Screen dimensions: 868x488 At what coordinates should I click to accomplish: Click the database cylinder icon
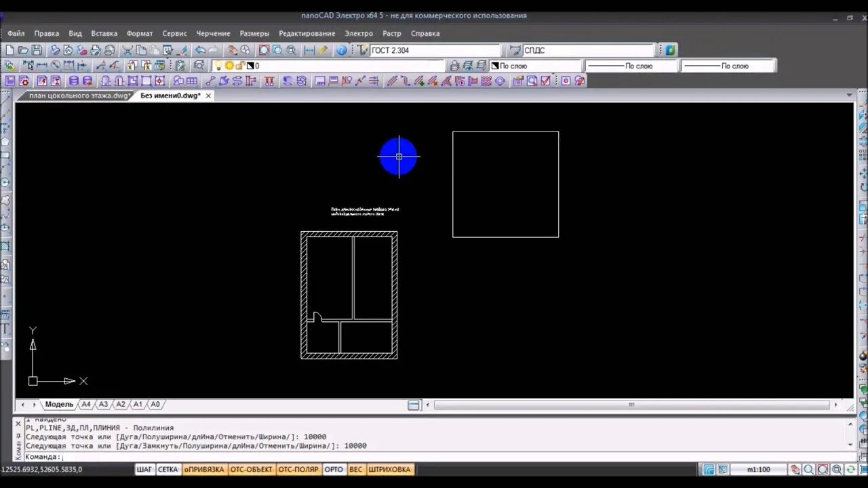(x=73, y=81)
